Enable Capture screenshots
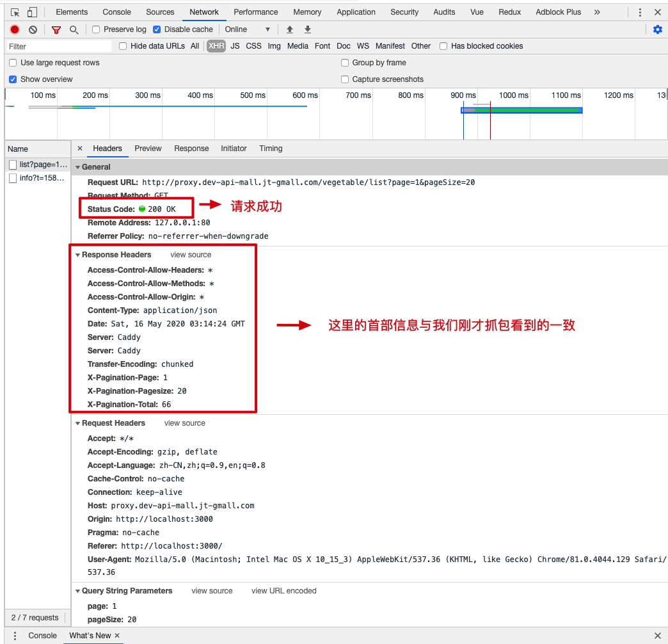 click(345, 79)
